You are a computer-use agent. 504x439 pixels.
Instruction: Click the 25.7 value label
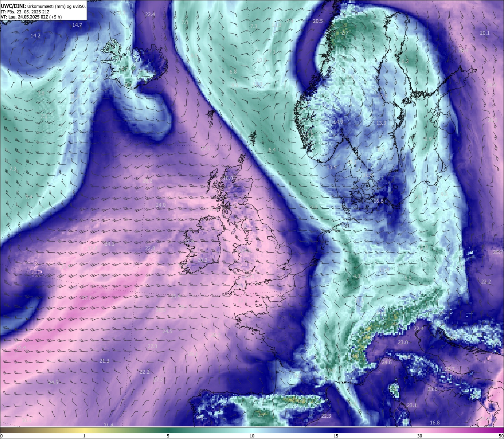tap(498, 252)
